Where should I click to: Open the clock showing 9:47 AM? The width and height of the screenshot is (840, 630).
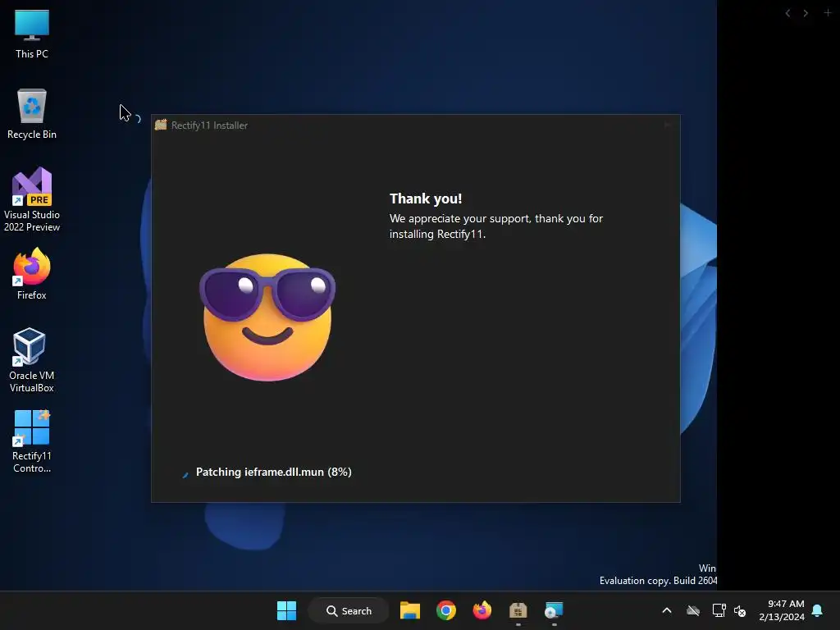click(782, 610)
